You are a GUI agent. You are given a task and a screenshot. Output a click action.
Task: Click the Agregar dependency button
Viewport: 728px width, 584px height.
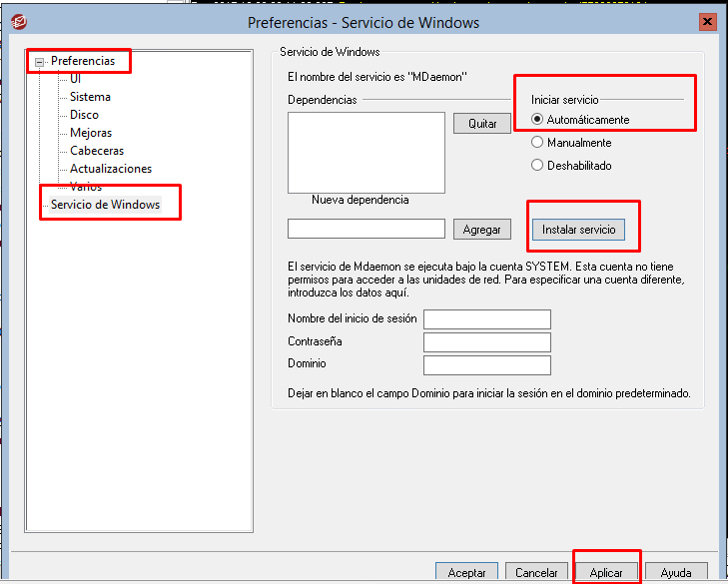pos(482,230)
